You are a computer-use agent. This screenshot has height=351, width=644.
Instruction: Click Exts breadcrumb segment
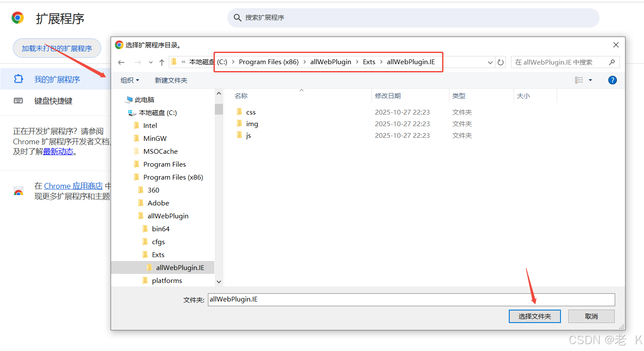pyautogui.click(x=369, y=62)
